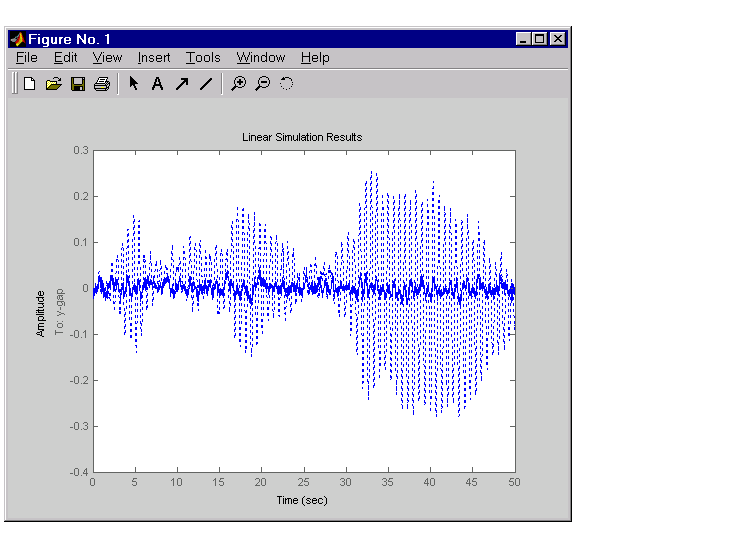The image size is (750, 534).
Task: Click the Open File folder icon
Action: tap(53, 84)
